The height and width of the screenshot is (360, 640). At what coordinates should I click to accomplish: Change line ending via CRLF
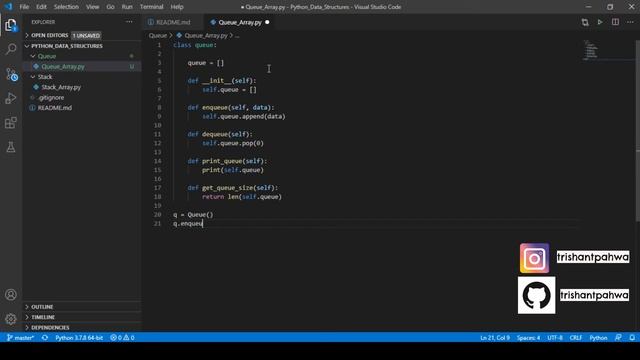576,338
